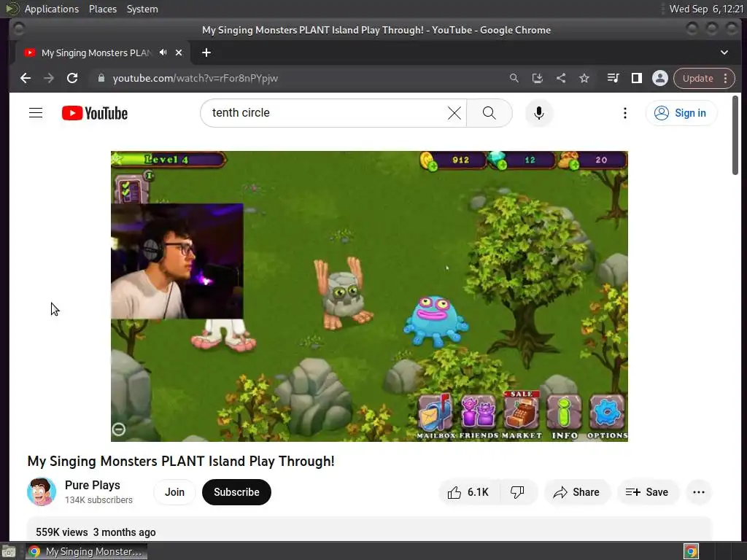This screenshot has width=747, height=560.
Task: Click the Sign in button
Action: (681, 113)
